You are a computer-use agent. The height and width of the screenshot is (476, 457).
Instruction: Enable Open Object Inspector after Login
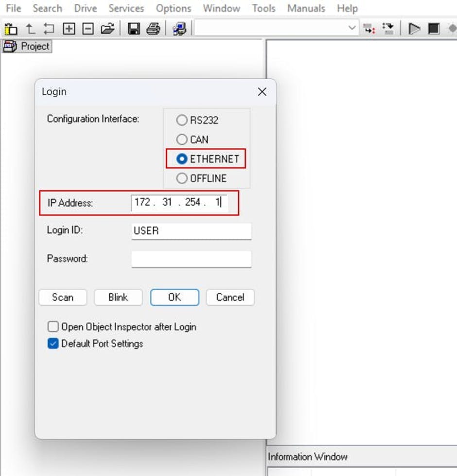pos(53,326)
